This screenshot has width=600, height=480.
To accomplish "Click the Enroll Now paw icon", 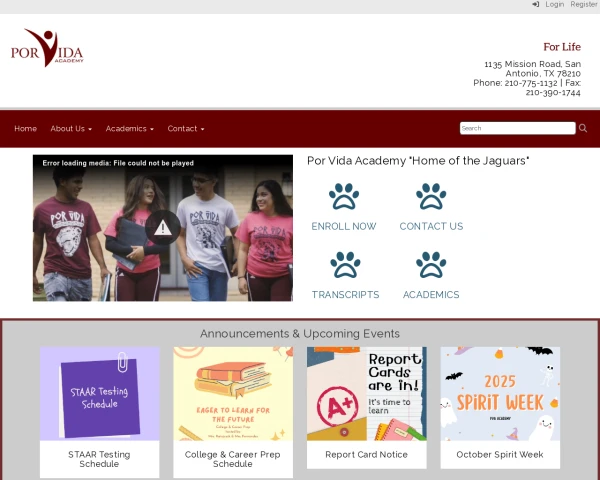I will [x=344, y=196].
